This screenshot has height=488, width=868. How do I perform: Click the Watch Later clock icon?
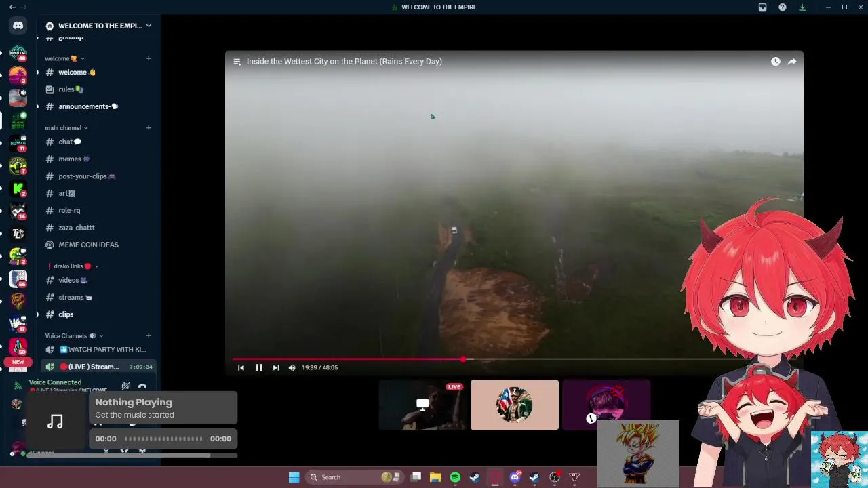click(x=775, y=61)
